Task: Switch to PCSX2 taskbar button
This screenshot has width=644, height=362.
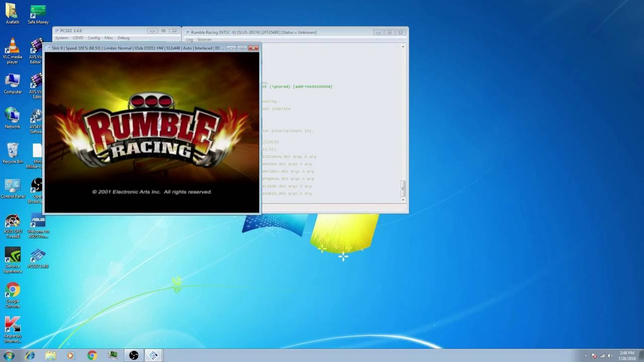Action: pos(153,355)
